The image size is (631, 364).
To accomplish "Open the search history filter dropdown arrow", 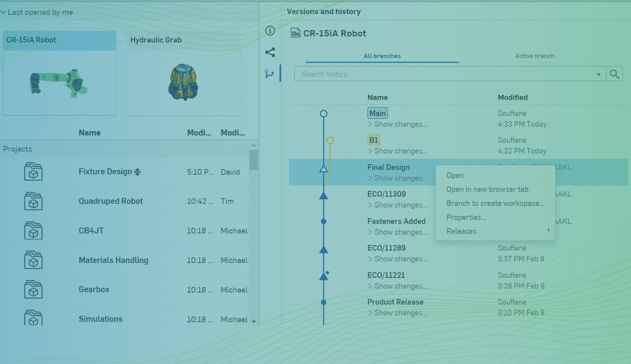I will click(x=598, y=74).
